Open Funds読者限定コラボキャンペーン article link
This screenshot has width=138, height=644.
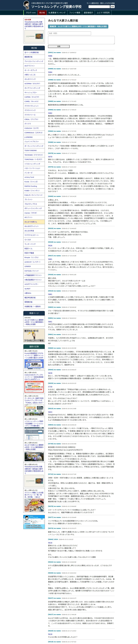pyautogui.click(x=34, y=355)
